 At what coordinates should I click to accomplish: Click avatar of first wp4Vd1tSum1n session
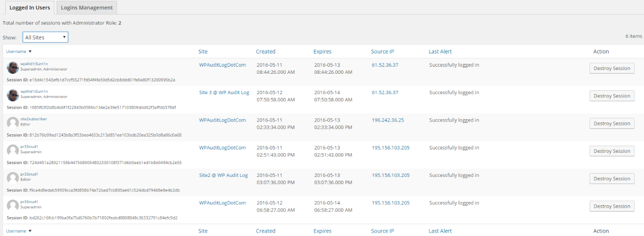[x=13, y=68]
